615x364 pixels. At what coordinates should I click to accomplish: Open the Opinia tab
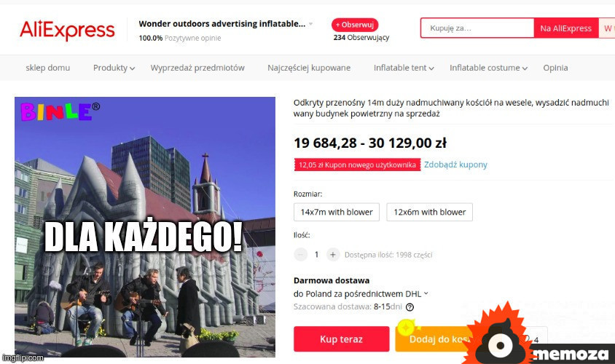tap(555, 68)
